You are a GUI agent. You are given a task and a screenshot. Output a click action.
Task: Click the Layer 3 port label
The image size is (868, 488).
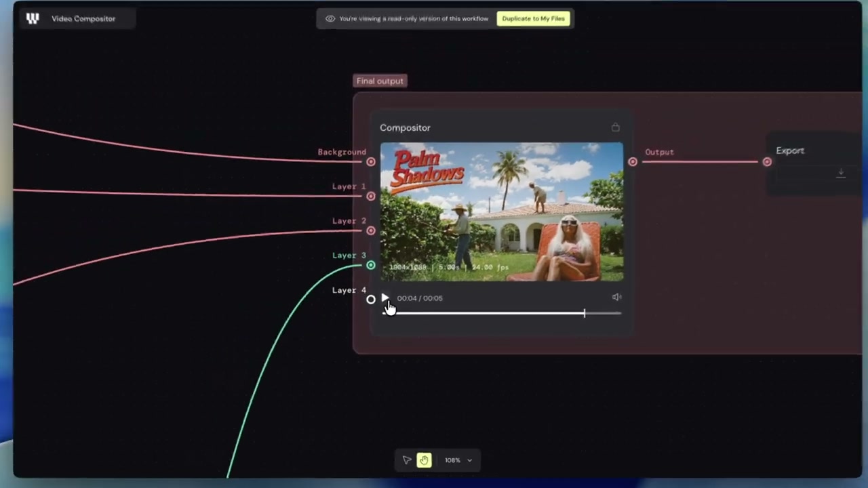click(349, 256)
